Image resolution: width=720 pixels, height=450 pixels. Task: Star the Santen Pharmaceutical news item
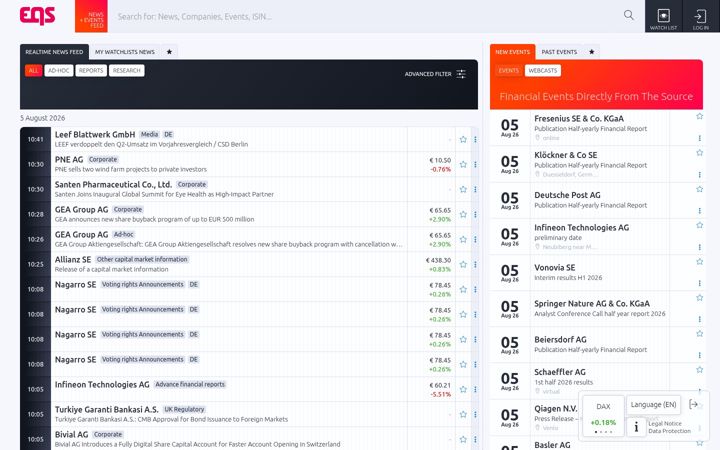[463, 189]
